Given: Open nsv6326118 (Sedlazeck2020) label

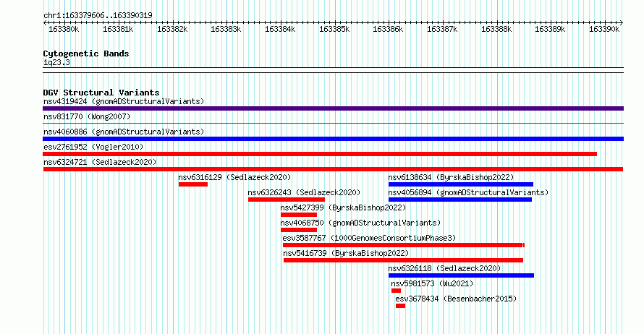Looking at the screenshot, I should click(444, 268).
